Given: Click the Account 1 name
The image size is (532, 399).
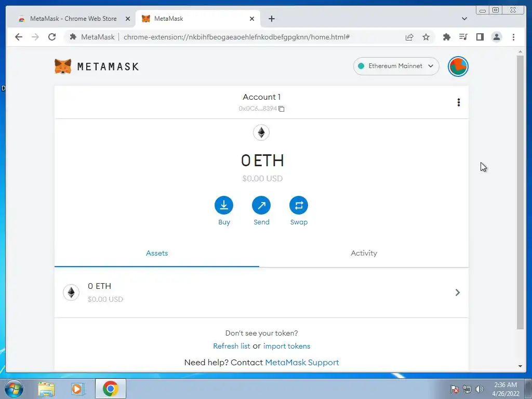Looking at the screenshot, I should (x=261, y=97).
